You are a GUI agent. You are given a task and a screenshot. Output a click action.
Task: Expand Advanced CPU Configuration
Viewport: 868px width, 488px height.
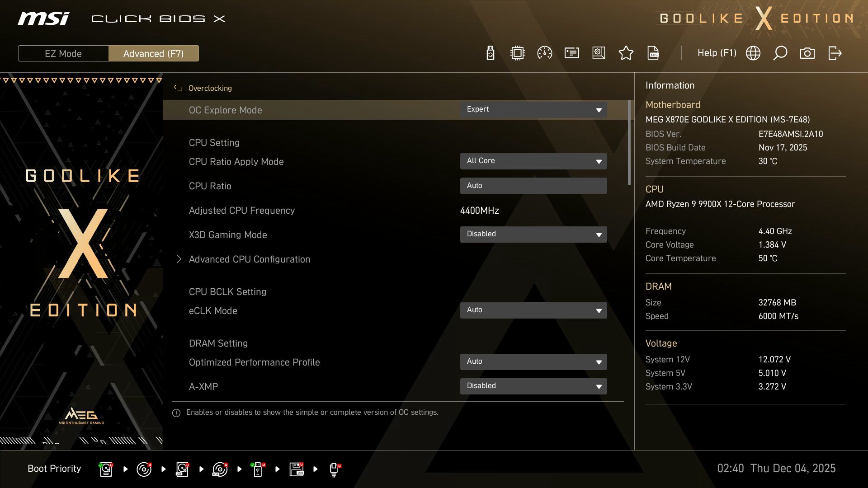point(250,259)
